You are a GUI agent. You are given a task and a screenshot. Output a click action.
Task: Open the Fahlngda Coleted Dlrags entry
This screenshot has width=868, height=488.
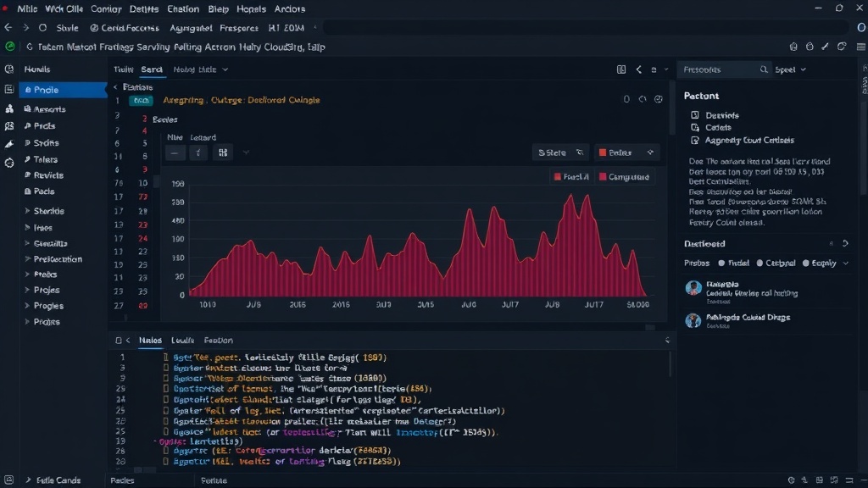pos(748,318)
